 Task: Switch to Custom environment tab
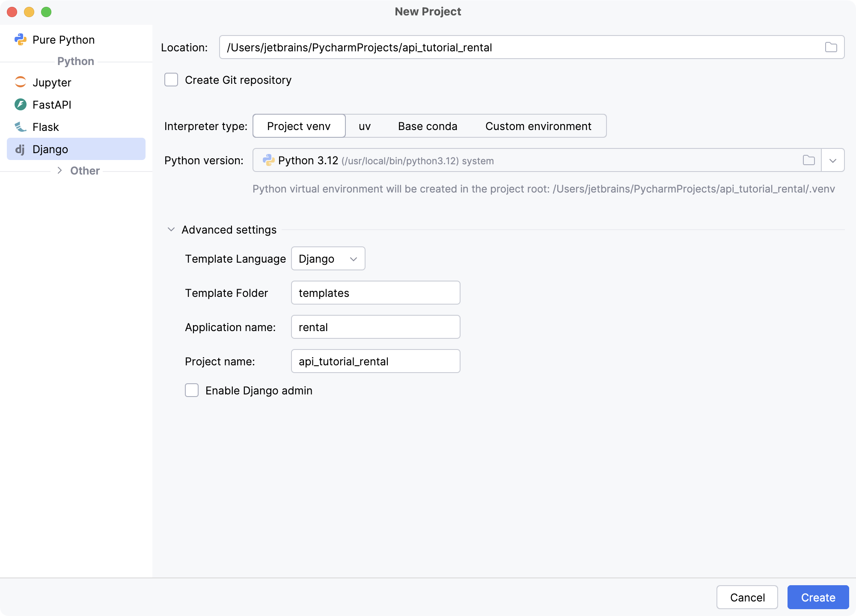click(538, 126)
